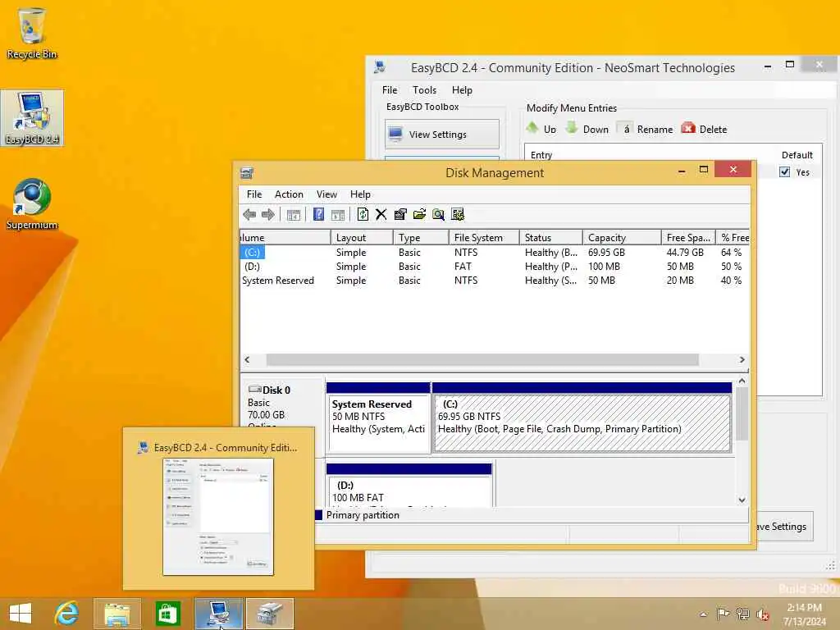Select System Reserved volume row
Image resolution: width=840 pixels, height=630 pixels.
point(494,281)
